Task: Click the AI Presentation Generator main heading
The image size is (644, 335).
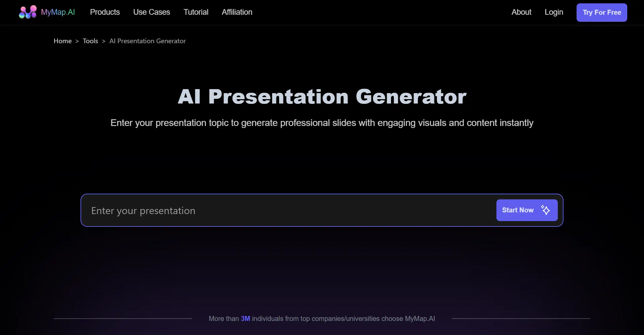Action: (322, 97)
